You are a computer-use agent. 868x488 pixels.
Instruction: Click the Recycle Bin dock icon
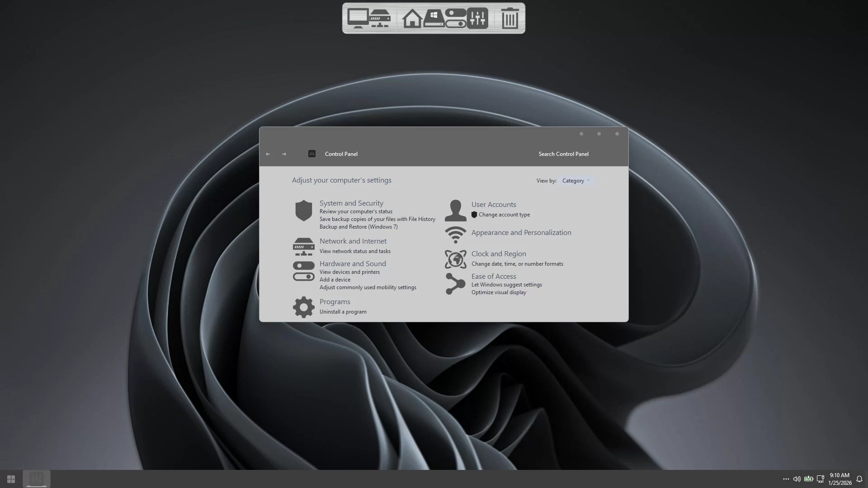[x=509, y=19]
